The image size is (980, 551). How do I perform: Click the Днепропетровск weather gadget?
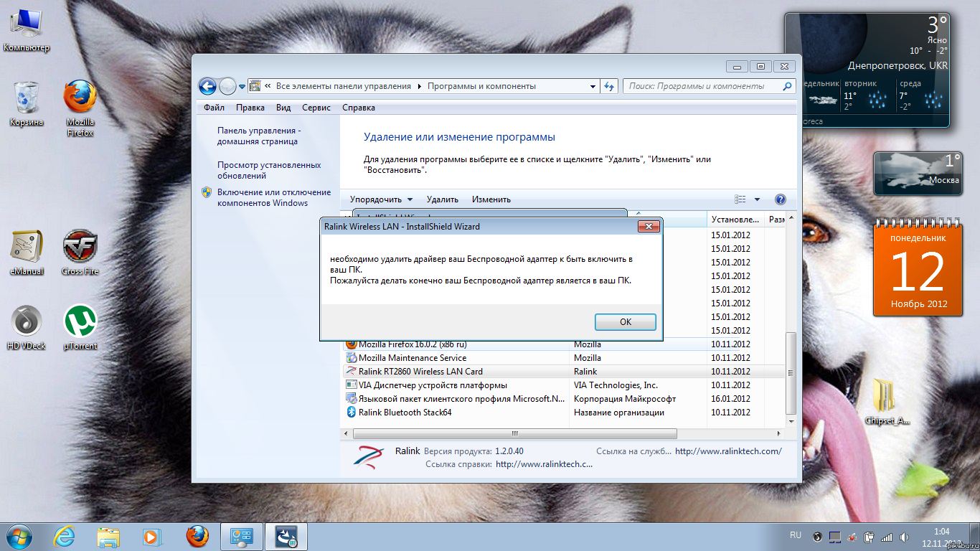point(867,70)
